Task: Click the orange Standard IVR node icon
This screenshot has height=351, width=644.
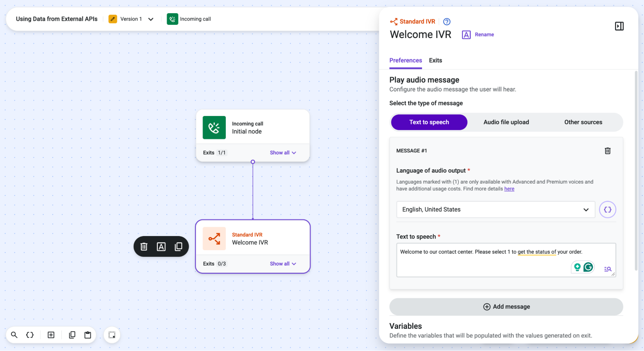Action: click(214, 239)
